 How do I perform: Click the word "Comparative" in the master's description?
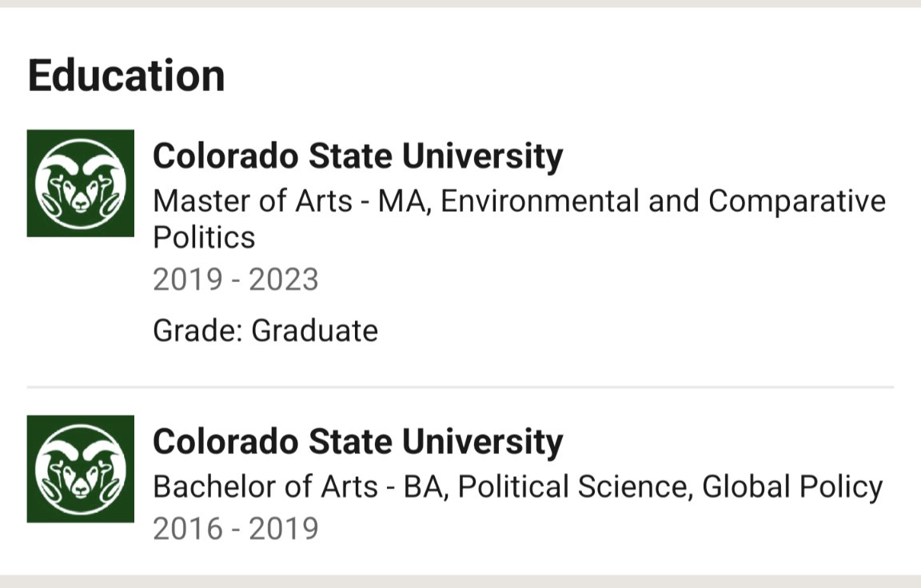tap(797, 201)
